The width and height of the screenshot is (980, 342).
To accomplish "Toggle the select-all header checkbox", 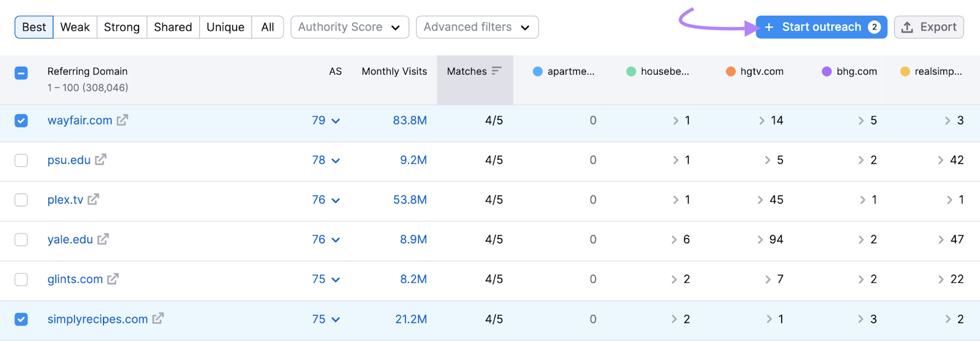I will tap(21, 74).
